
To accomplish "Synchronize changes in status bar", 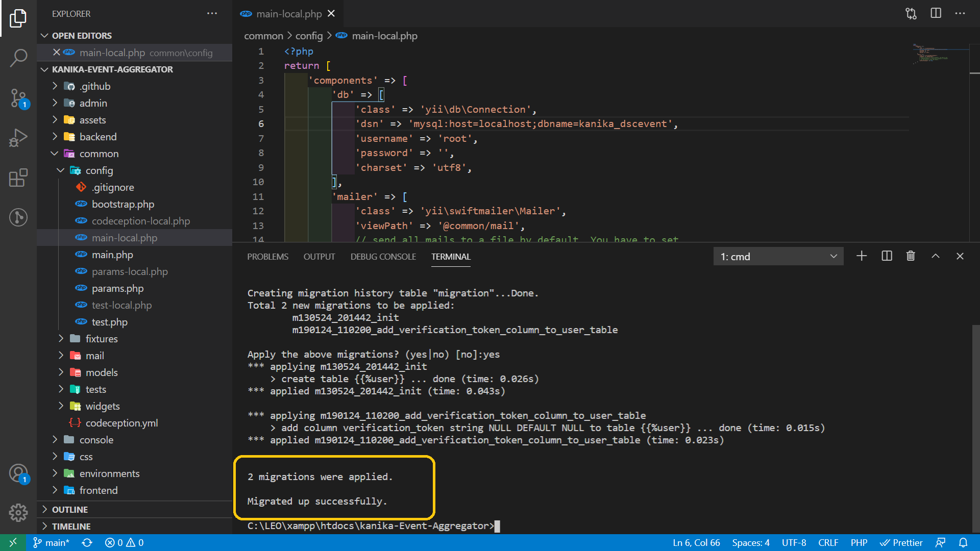I will pos(87,543).
